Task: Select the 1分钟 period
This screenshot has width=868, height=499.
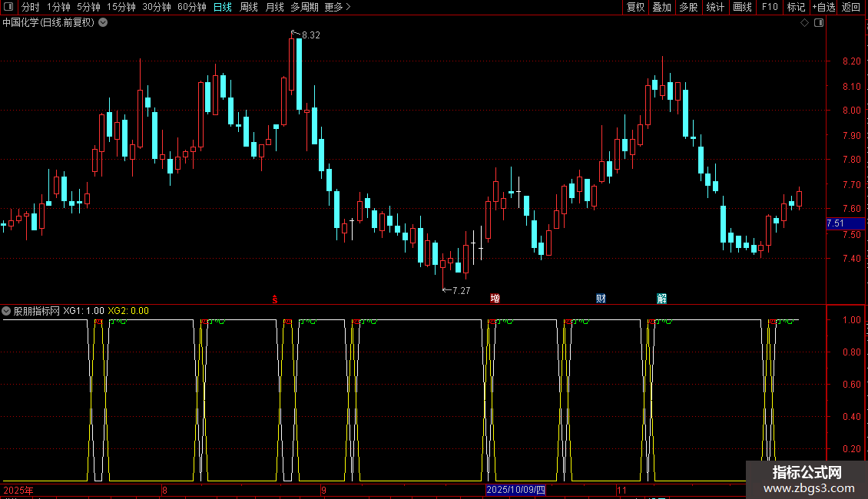Action: click(58, 7)
